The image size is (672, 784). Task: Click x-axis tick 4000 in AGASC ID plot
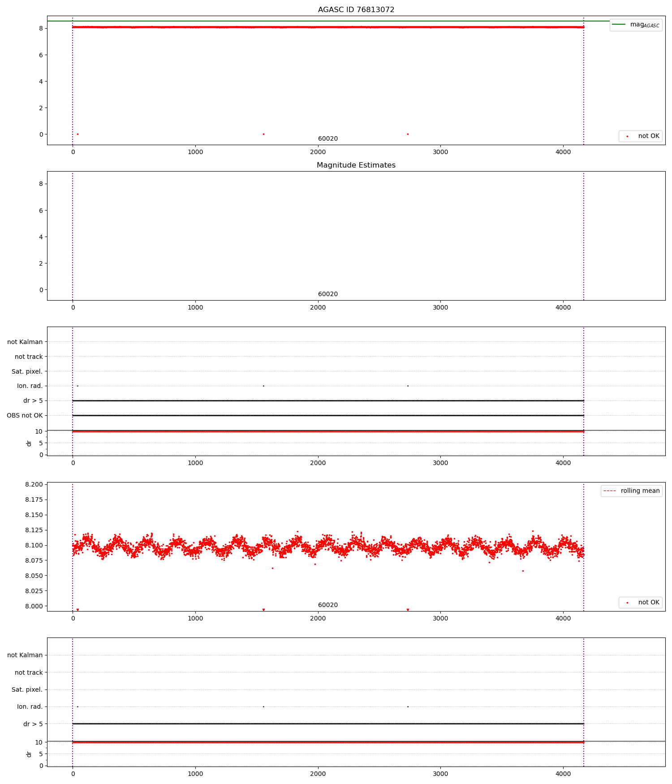563,152
